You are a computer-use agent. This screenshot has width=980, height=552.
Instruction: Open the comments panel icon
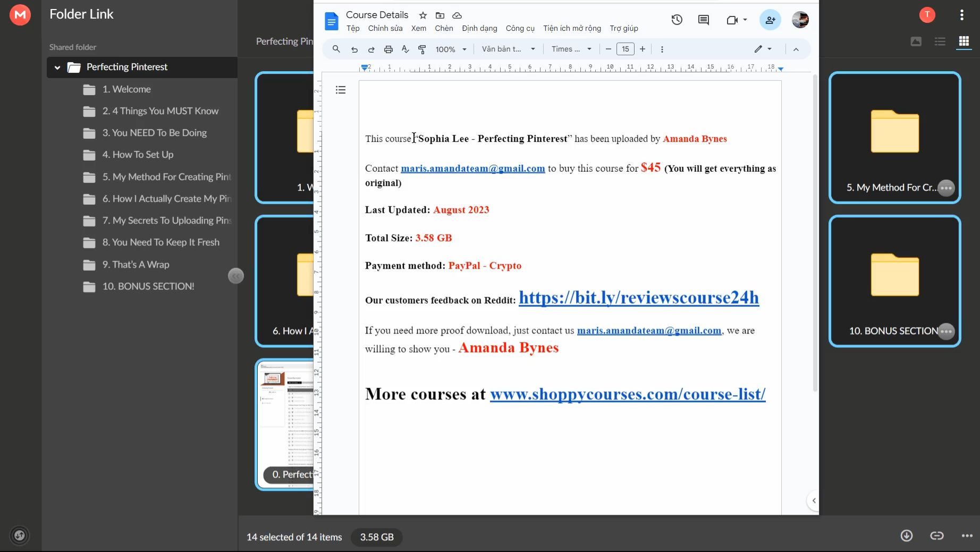[x=704, y=20]
